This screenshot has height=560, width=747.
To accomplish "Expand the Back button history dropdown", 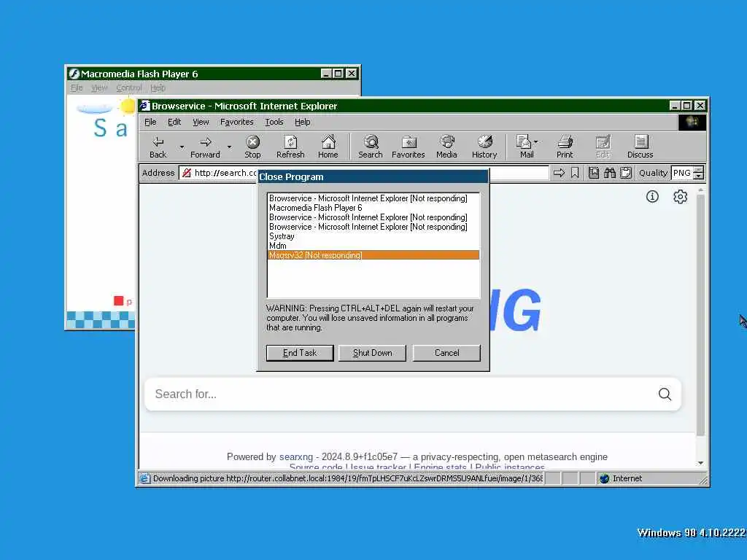I will [182, 147].
